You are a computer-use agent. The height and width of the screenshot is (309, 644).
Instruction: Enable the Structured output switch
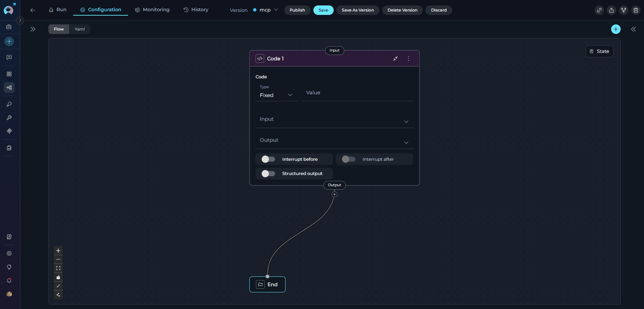click(x=268, y=174)
